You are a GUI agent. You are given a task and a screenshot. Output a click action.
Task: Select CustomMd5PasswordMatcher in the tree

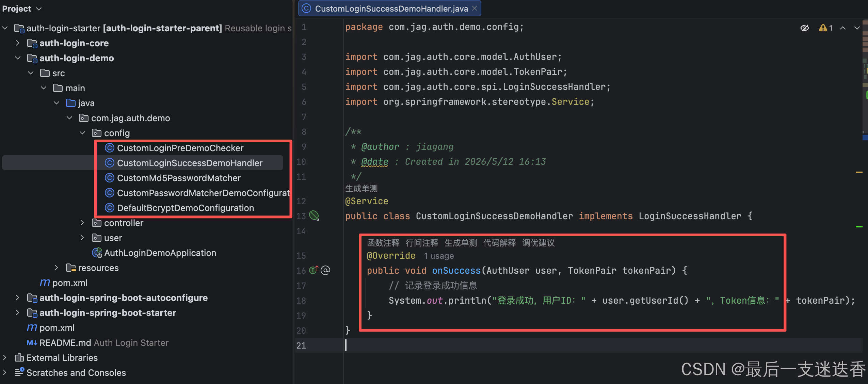tap(179, 178)
